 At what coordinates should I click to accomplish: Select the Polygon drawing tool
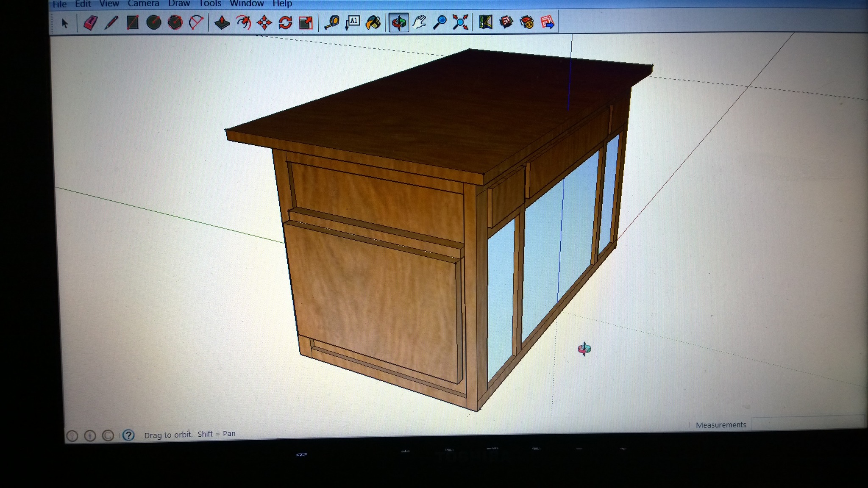pyautogui.click(x=175, y=22)
